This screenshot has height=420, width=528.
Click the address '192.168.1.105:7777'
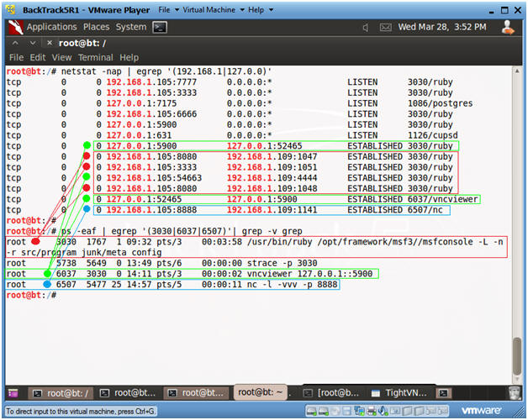(x=151, y=82)
